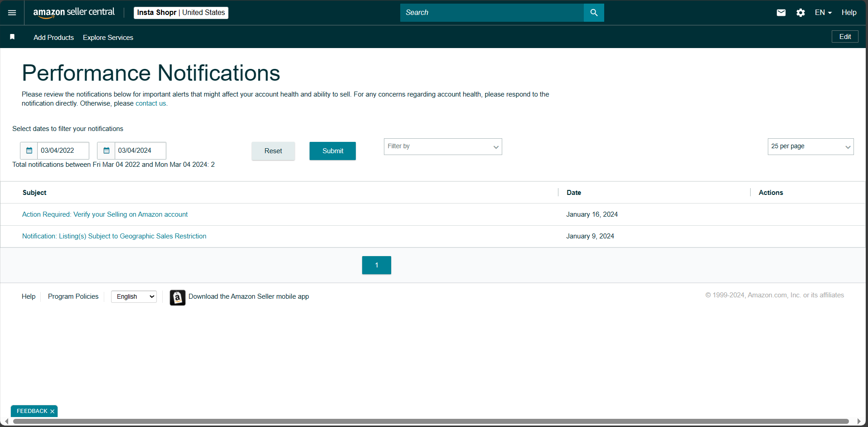Open the hamburger navigation menu
Image resolution: width=868 pixels, height=427 pixels.
click(12, 13)
